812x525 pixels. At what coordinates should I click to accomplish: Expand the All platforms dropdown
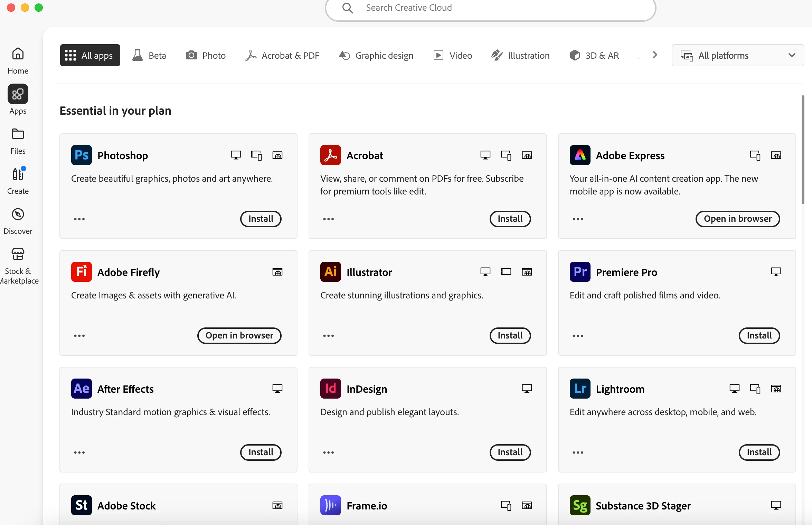click(738, 55)
